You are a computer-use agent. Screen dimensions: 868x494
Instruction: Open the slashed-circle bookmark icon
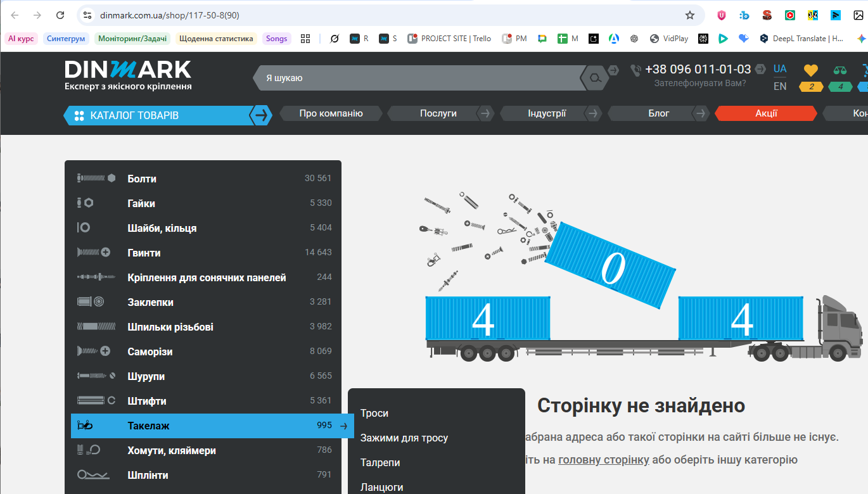point(335,39)
